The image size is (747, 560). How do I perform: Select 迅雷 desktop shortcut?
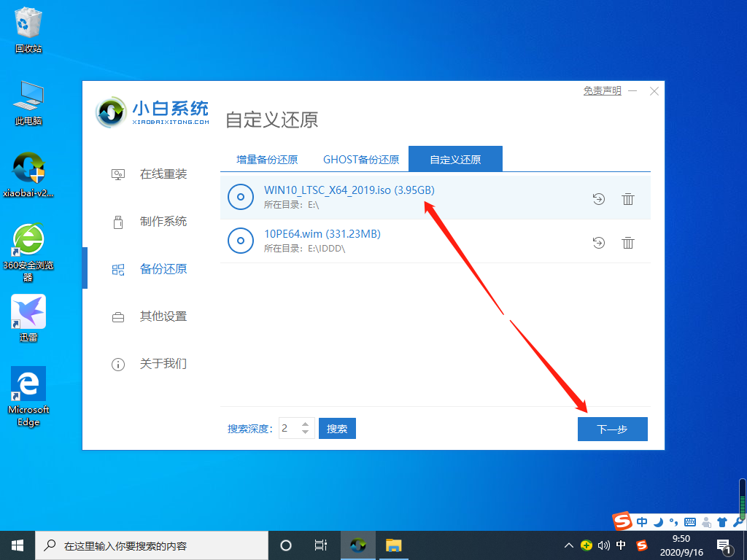[x=28, y=318]
